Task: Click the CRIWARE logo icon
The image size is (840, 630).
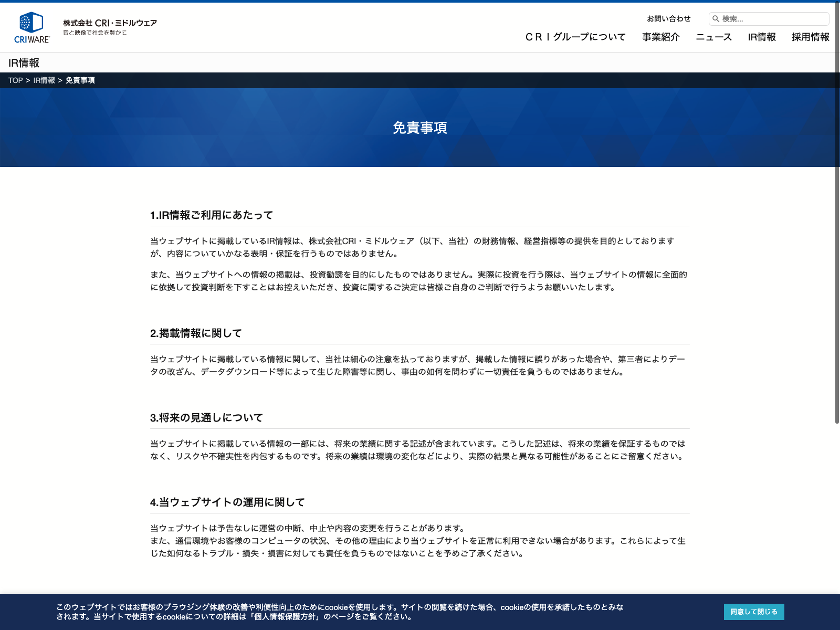Action: (x=31, y=27)
